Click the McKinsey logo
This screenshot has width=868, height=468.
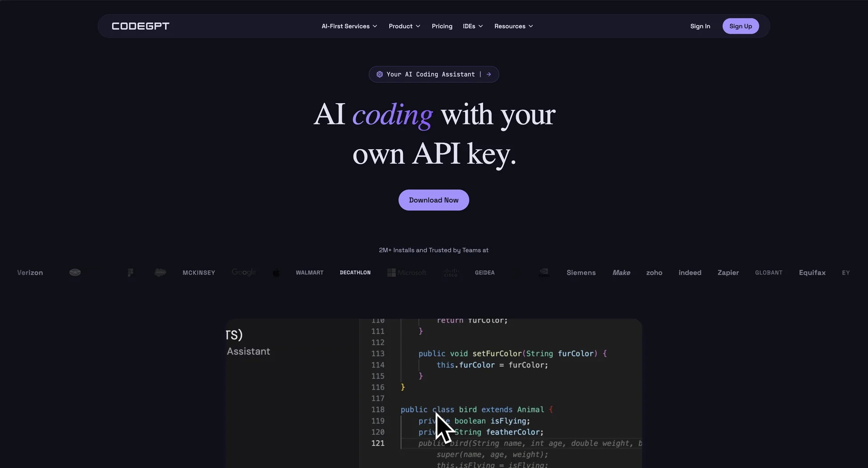point(199,273)
